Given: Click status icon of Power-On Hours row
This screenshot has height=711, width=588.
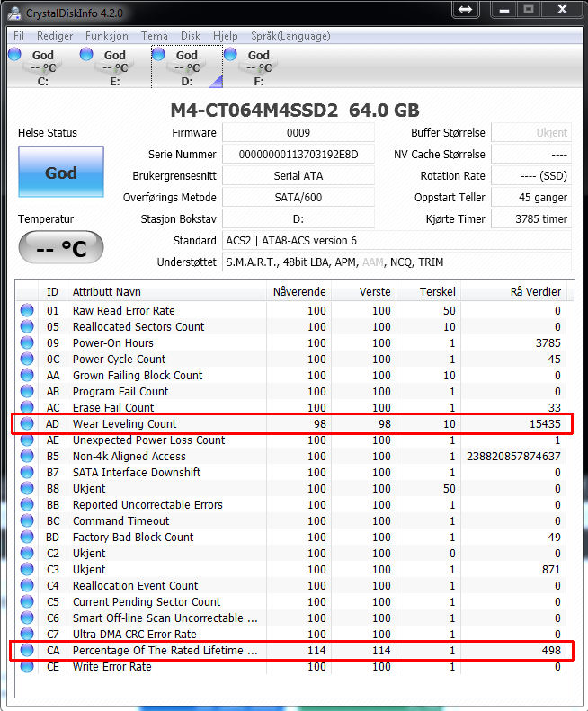Looking at the screenshot, I should pos(27,342).
